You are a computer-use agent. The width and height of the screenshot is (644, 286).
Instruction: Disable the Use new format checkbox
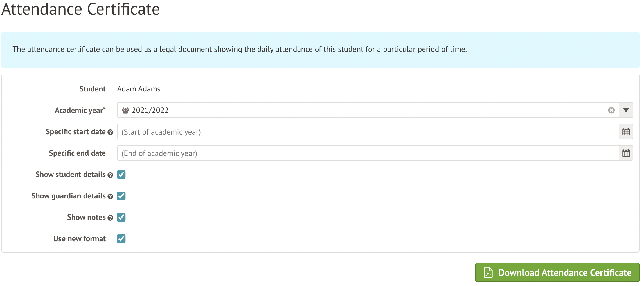(121, 239)
